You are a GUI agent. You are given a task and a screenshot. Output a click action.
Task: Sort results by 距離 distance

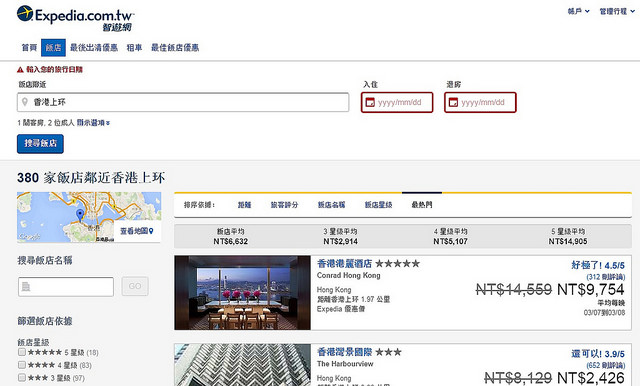pyautogui.click(x=244, y=205)
